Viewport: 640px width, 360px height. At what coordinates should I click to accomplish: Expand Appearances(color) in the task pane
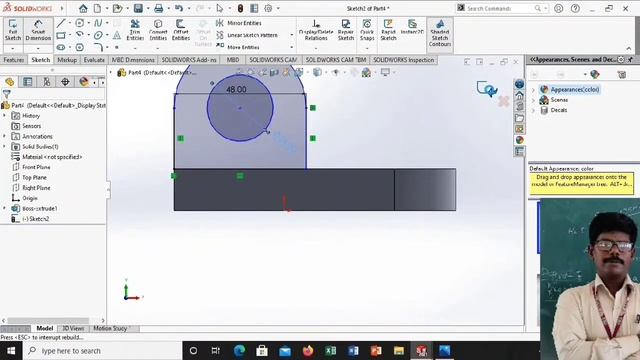click(x=533, y=90)
